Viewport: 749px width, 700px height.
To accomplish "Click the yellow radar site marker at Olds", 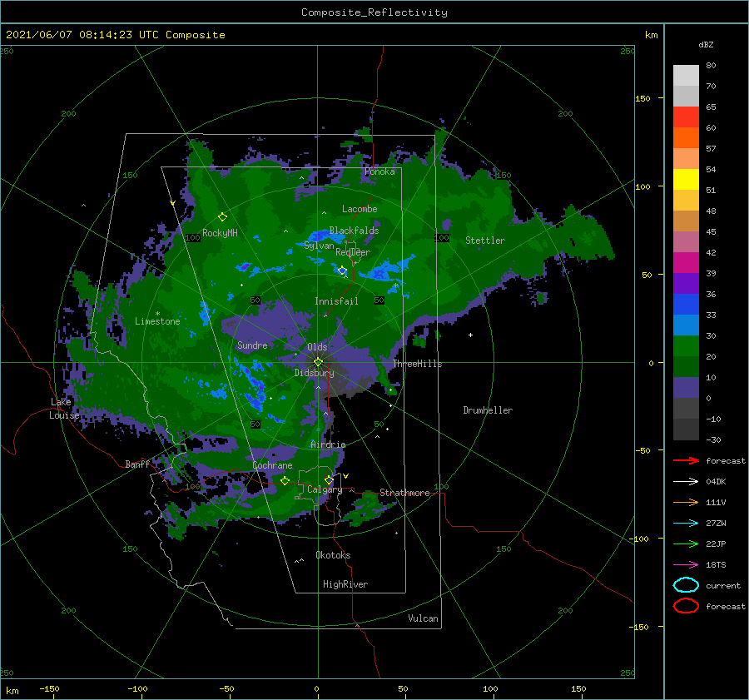I will coord(318,362).
